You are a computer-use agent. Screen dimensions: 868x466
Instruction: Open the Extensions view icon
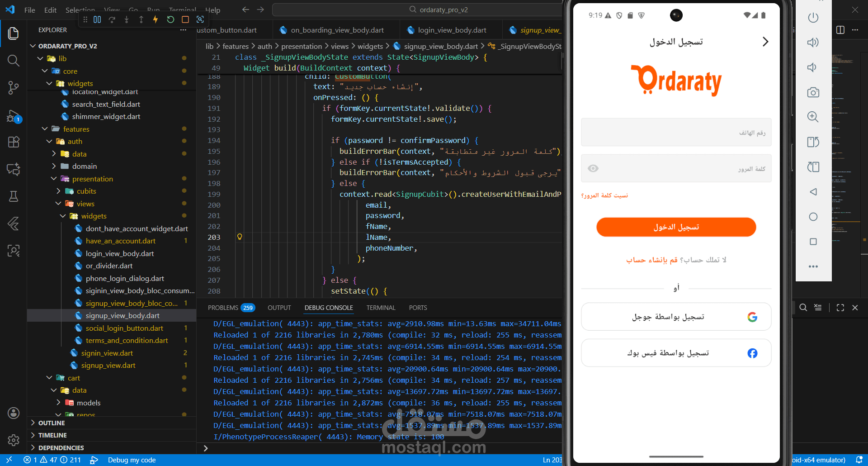click(14, 142)
